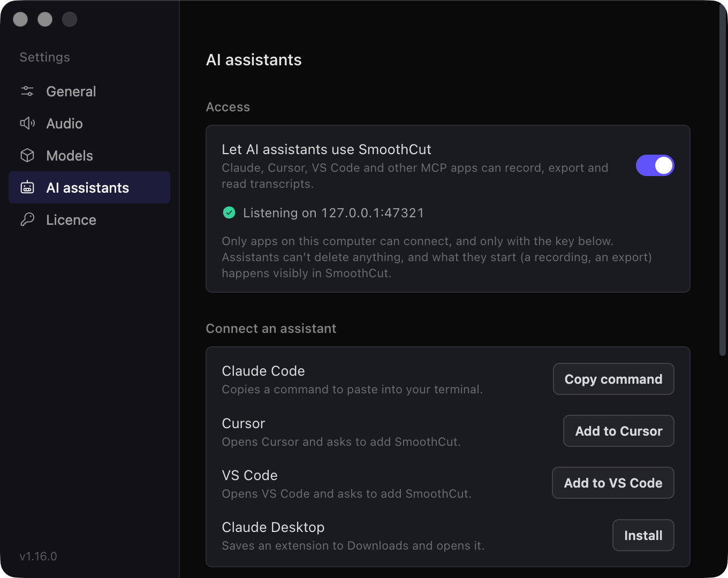Click the 'Settings' sidebar header
728x578 pixels.
[45, 57]
